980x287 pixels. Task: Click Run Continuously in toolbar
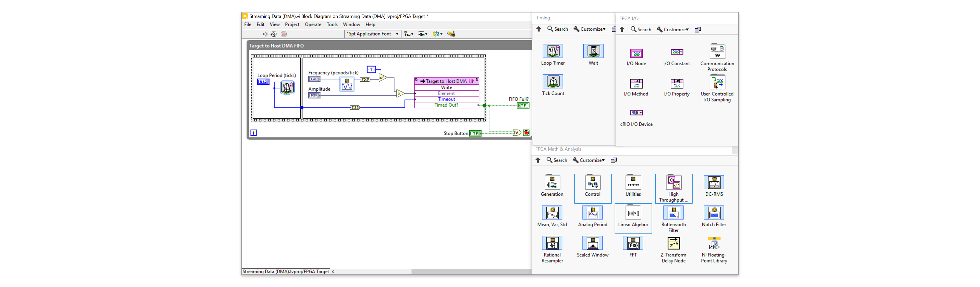click(x=274, y=34)
